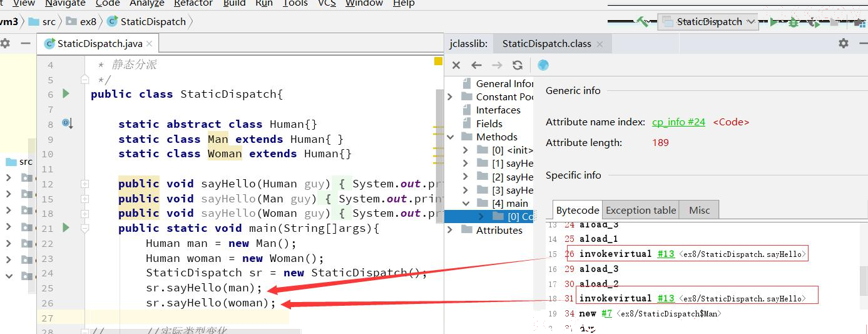868x334 pixels.
Task: Open the Analyze menu
Action: pos(147,3)
